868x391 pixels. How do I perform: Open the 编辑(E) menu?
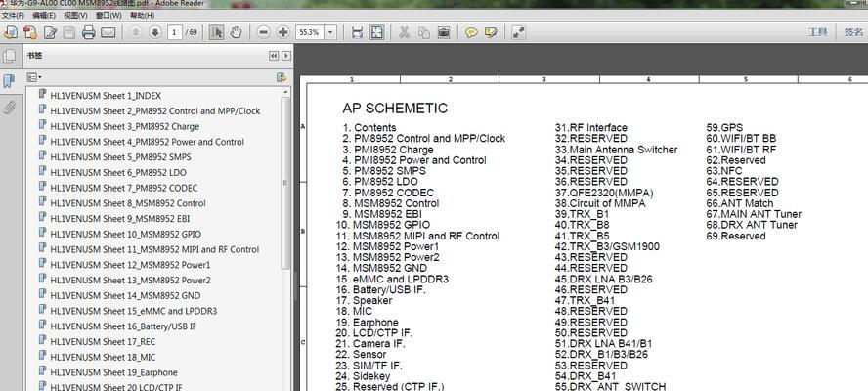[44, 15]
